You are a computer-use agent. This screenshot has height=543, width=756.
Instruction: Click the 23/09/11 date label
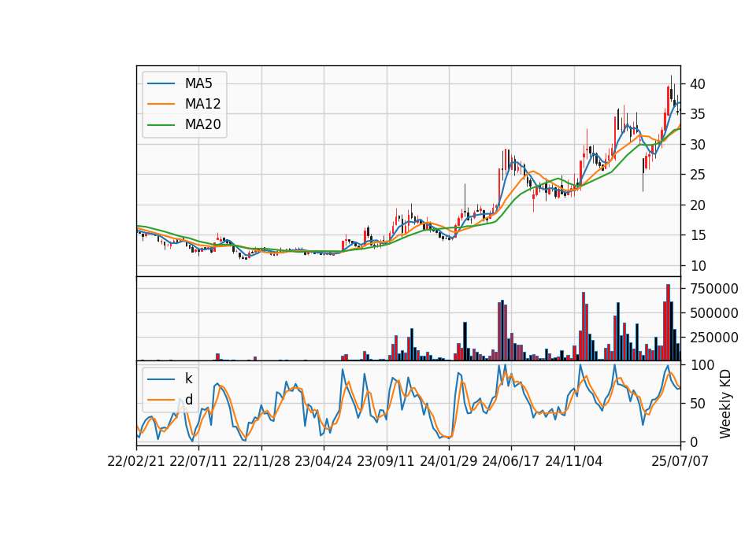[386, 461]
